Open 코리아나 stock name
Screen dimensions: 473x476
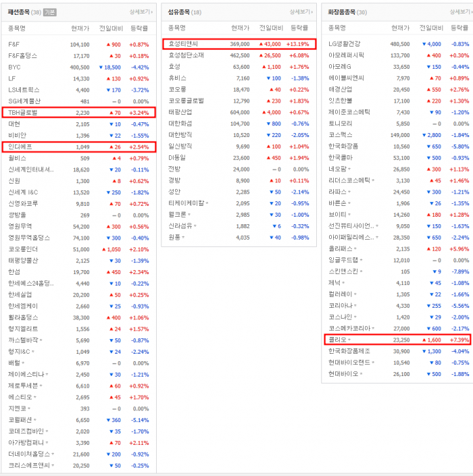[341, 306]
